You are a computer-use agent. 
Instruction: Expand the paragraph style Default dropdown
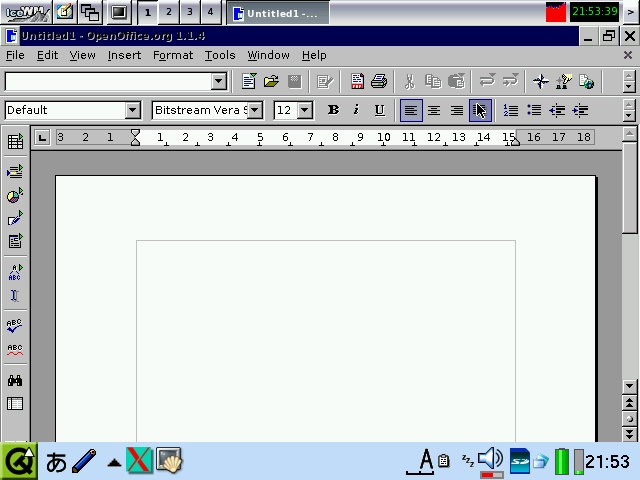(x=132, y=110)
